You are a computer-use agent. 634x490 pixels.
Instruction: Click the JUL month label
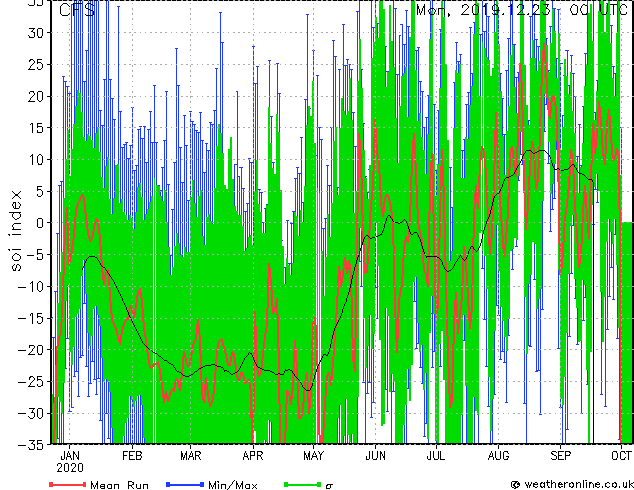tap(436, 456)
